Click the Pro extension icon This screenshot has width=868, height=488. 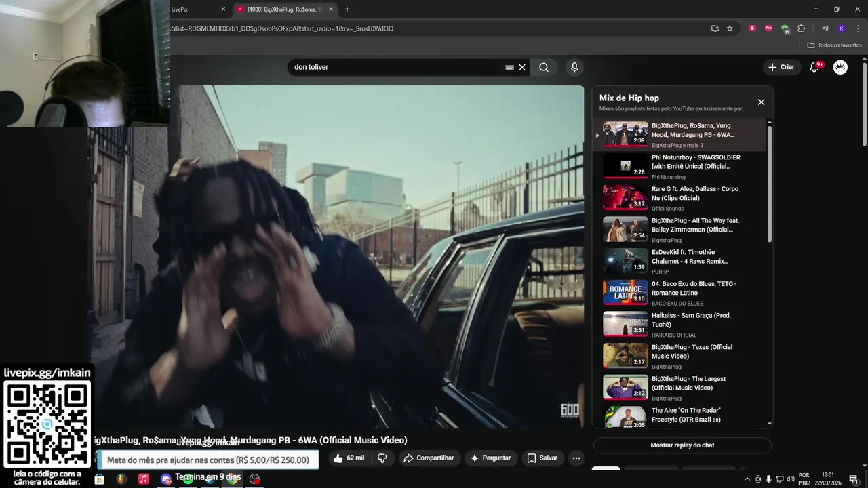(x=768, y=28)
